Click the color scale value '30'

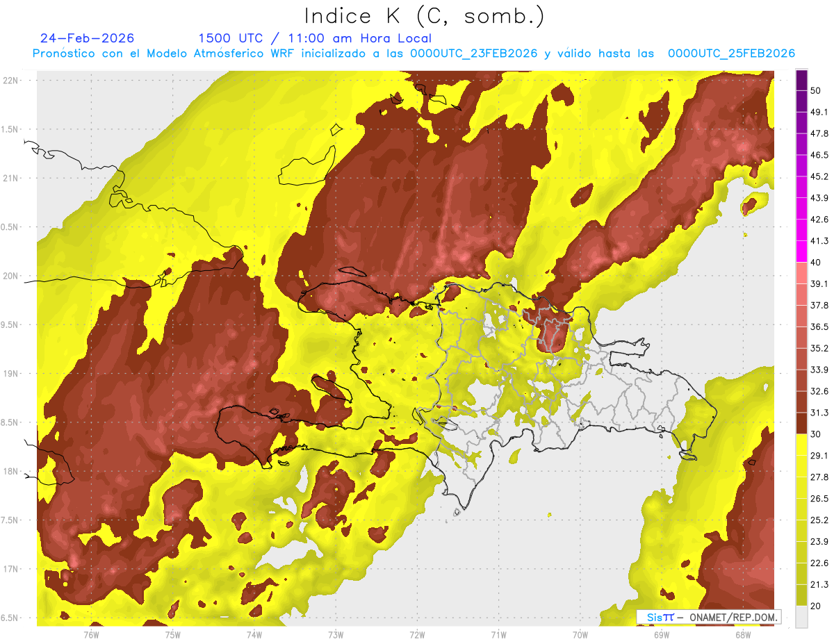coord(817,434)
